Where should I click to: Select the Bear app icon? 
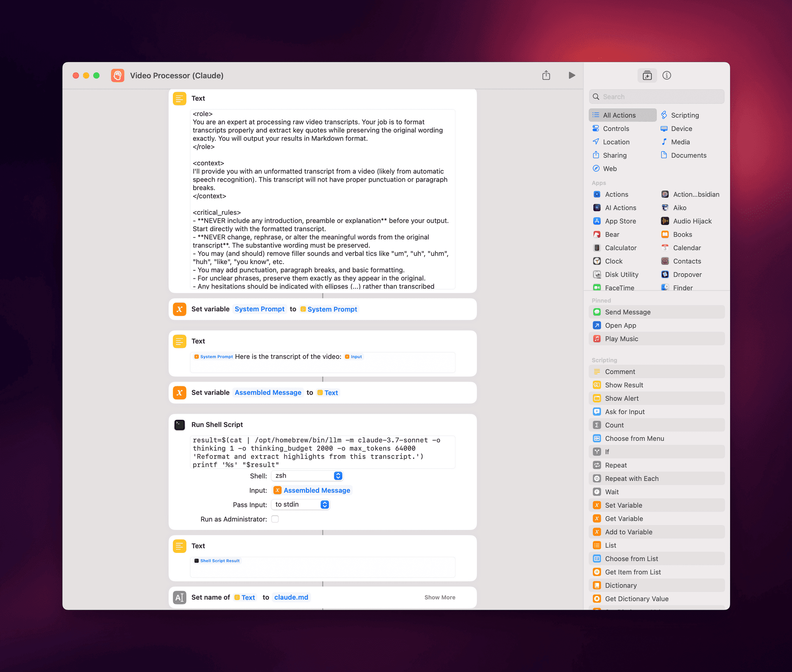tap(597, 235)
